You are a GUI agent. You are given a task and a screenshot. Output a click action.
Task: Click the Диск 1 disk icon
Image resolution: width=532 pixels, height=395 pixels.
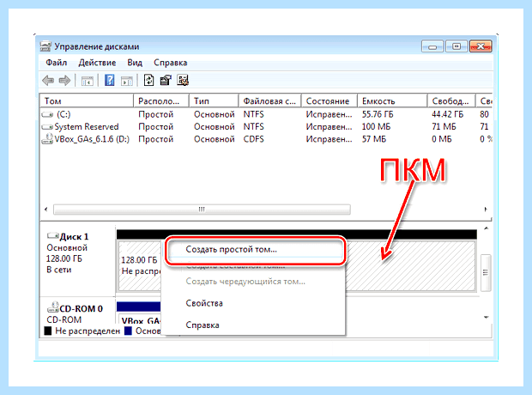point(53,235)
